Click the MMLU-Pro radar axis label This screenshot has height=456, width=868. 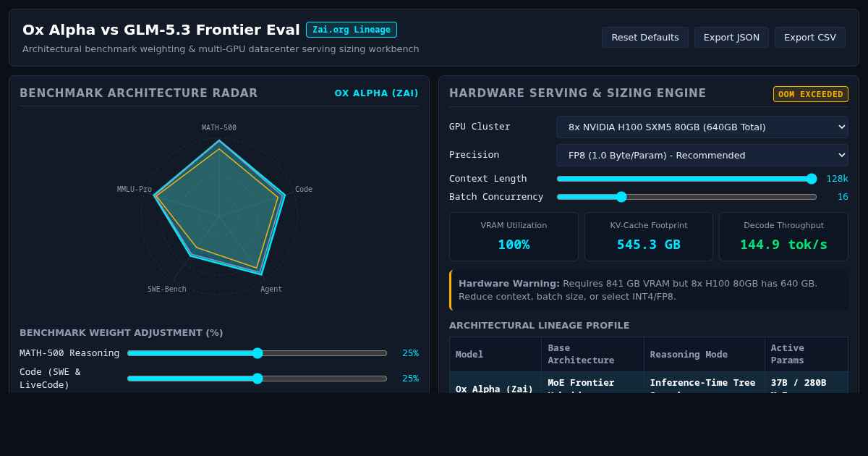click(x=135, y=190)
